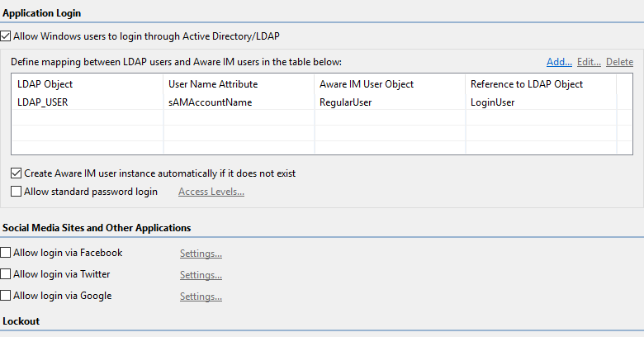644x337 pixels.
Task: Select the LoginUser cell
Action: click(x=541, y=102)
